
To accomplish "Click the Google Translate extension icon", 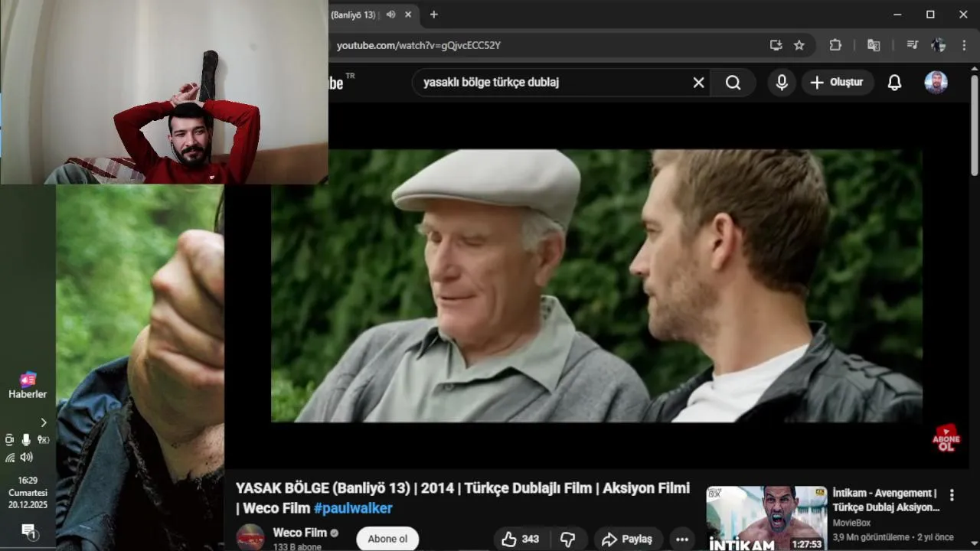I will (874, 45).
